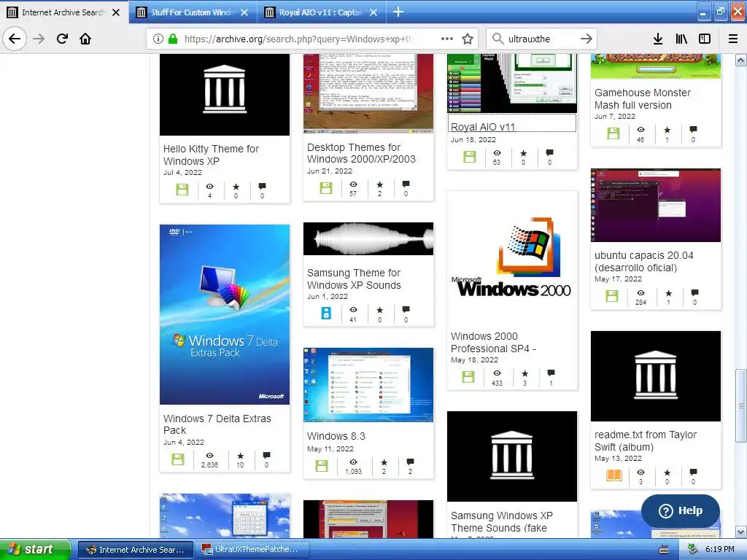Toggle the sidebar panel icon
Viewport: 747px width, 560px height.
pyautogui.click(x=705, y=39)
